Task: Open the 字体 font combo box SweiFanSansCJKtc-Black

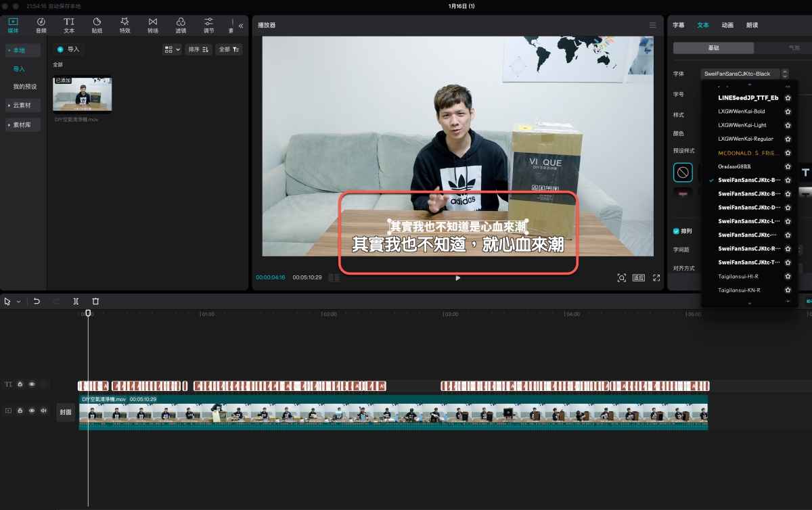Action: click(741, 74)
